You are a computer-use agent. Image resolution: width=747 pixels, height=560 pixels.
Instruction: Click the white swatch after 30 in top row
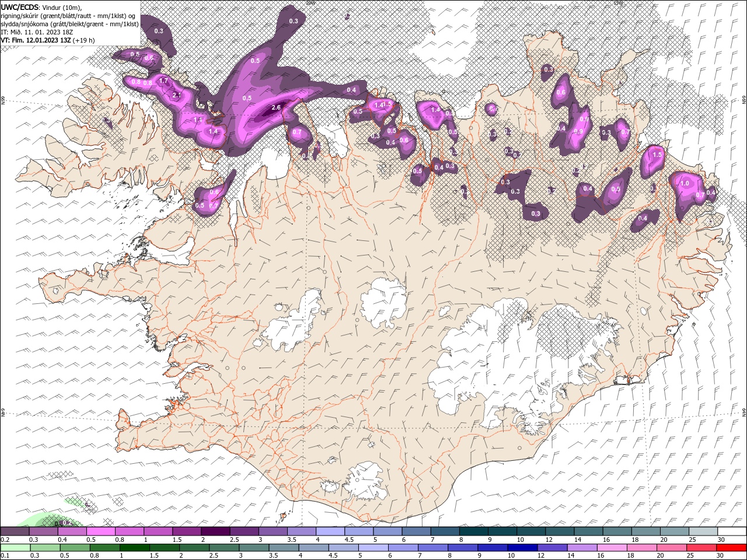(x=732, y=531)
